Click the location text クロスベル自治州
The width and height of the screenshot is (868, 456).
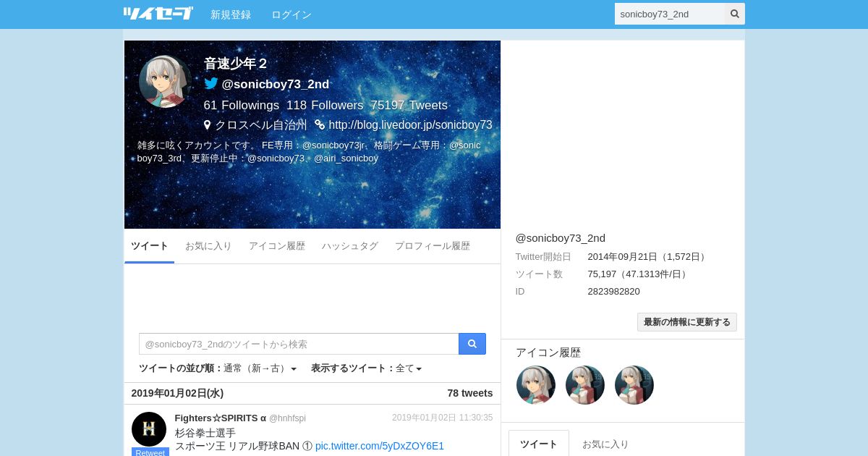[x=261, y=124]
